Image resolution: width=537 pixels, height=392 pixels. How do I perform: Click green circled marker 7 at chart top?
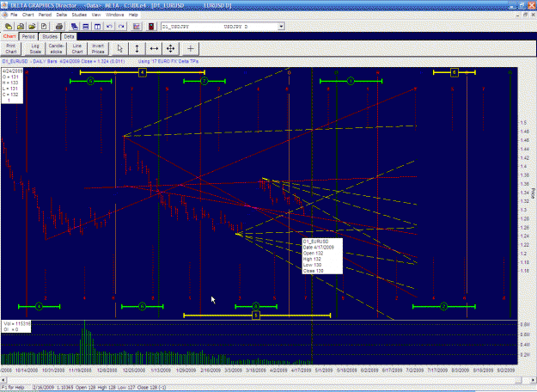point(204,81)
